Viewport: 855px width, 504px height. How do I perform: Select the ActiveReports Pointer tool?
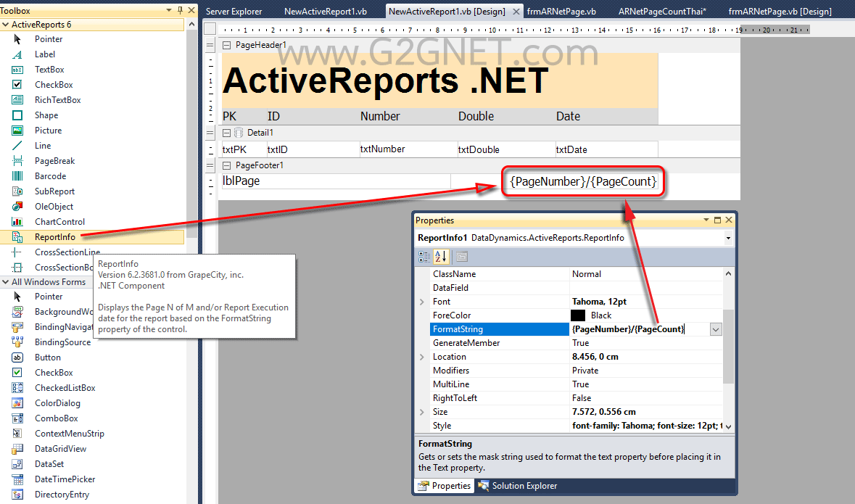point(49,39)
